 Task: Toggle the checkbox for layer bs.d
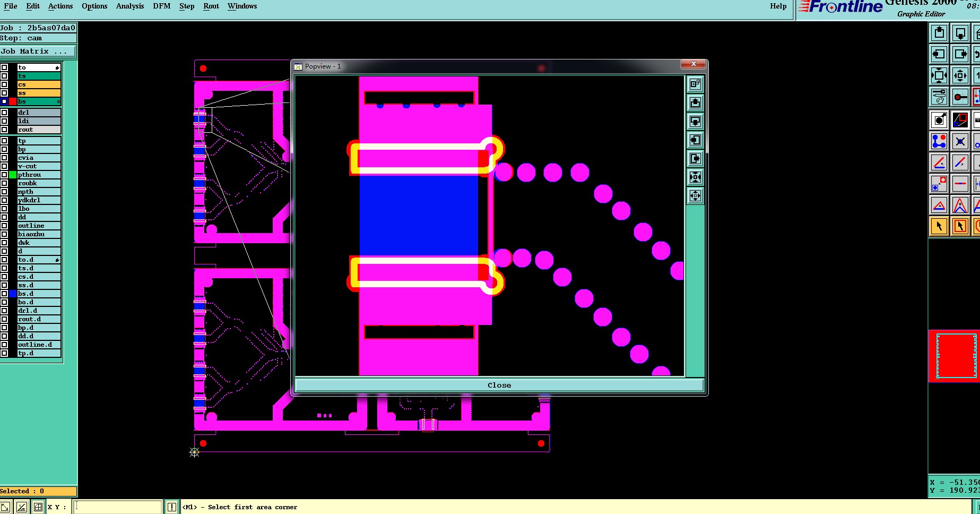pyautogui.click(x=4, y=294)
